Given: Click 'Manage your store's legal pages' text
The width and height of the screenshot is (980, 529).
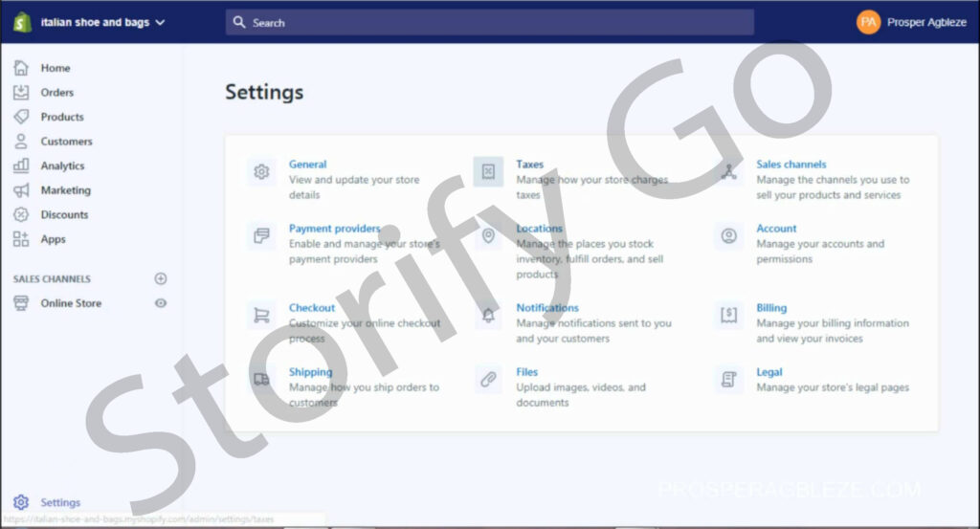Looking at the screenshot, I should coord(833,387).
